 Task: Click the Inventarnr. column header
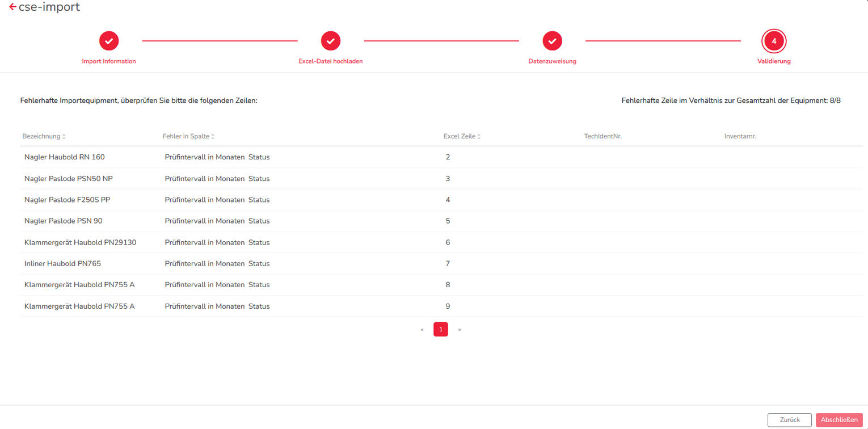pyautogui.click(x=740, y=136)
